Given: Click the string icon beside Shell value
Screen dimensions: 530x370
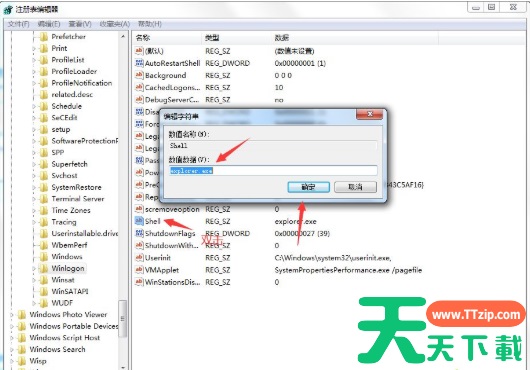Looking at the screenshot, I should [139, 221].
